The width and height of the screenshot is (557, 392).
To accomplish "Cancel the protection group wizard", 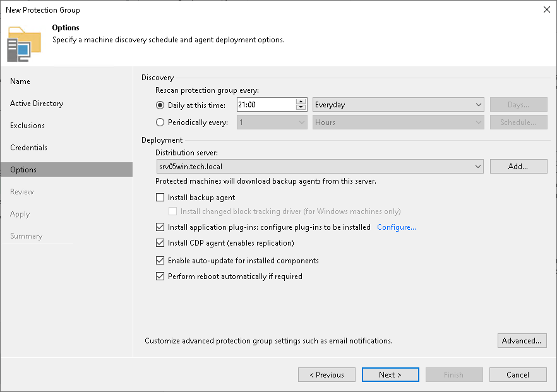I will (x=518, y=374).
